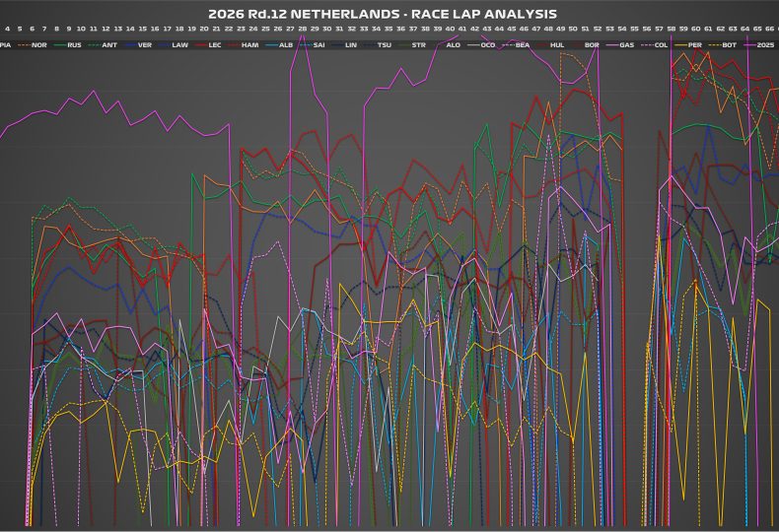This screenshot has height=532, width=779.
Task: Select the BOT legend entry
Action: 723,45
